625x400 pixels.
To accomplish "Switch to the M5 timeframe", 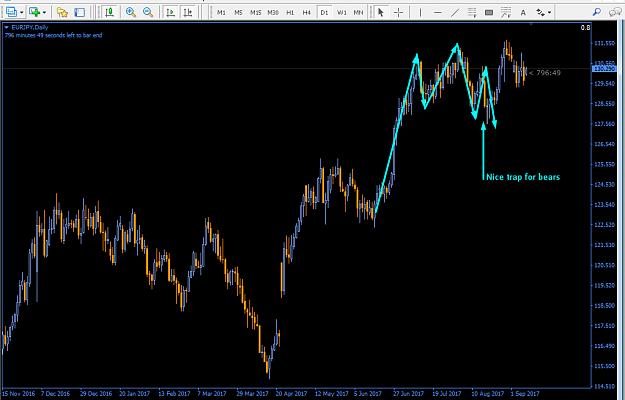I will [x=238, y=13].
